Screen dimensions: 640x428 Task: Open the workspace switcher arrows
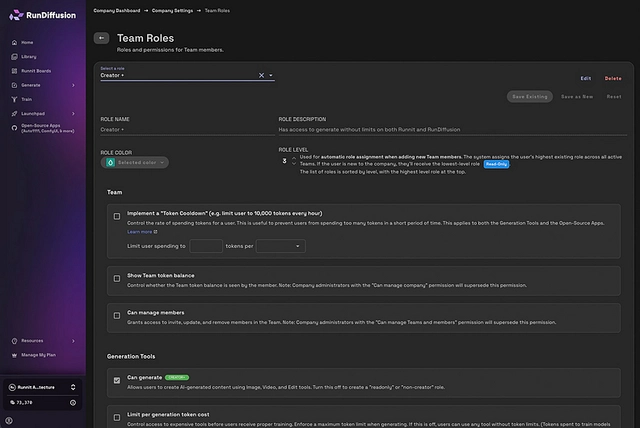73,387
